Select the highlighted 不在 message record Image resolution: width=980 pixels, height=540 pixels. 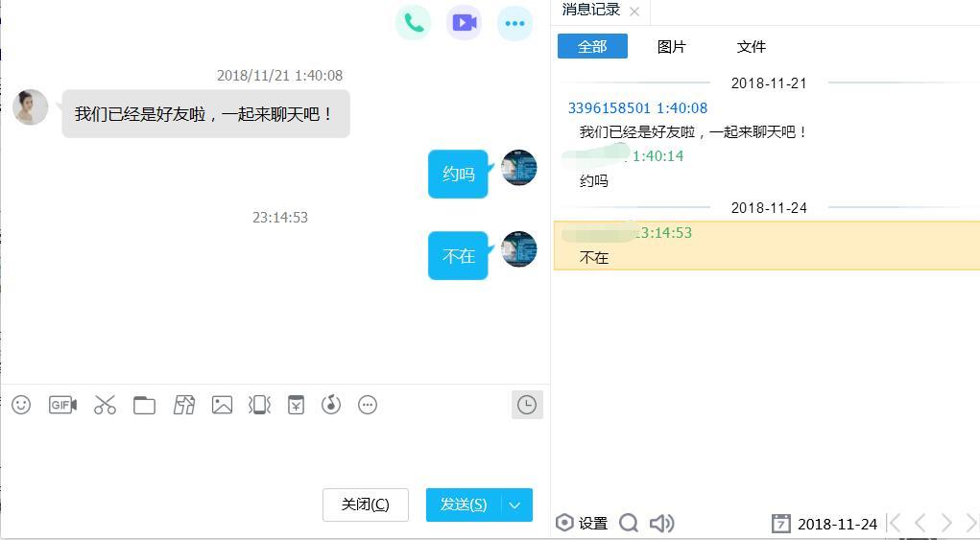pyautogui.click(x=767, y=246)
